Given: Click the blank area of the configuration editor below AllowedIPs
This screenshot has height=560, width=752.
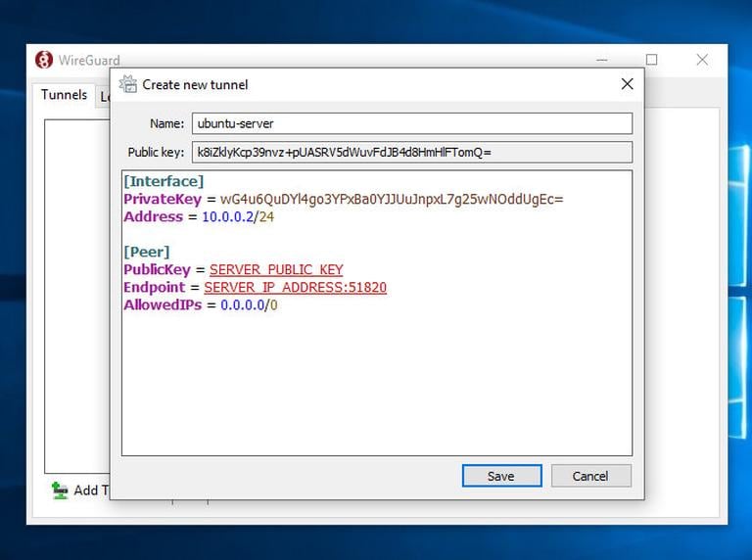Looking at the screenshot, I should pyautogui.click(x=377, y=384).
